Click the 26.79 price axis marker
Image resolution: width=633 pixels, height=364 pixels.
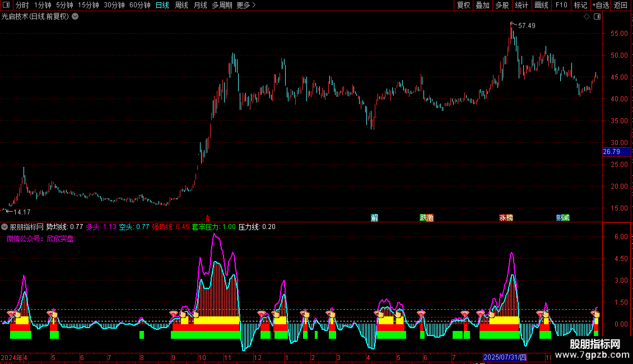tap(616, 152)
